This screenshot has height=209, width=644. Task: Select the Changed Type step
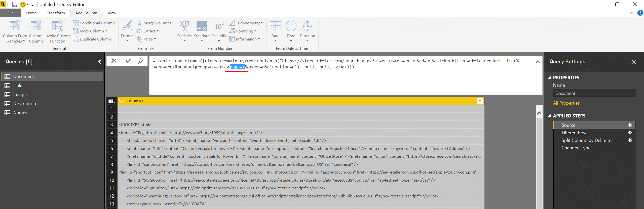point(594,148)
